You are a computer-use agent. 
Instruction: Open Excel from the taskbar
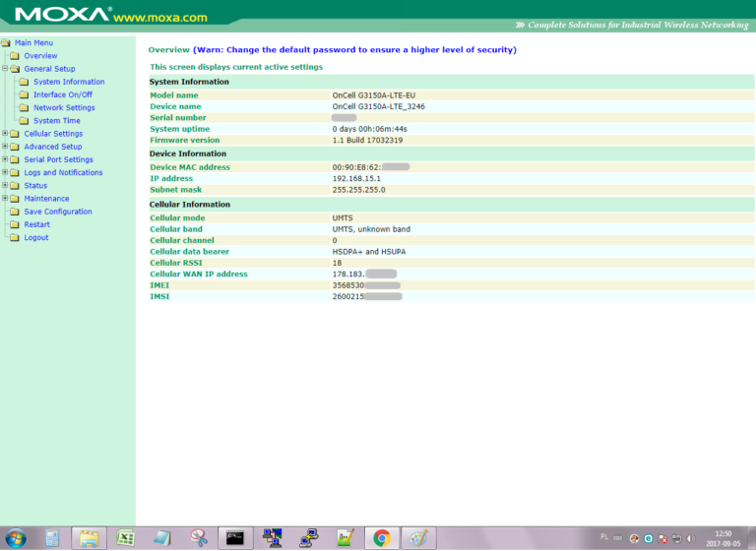125,538
